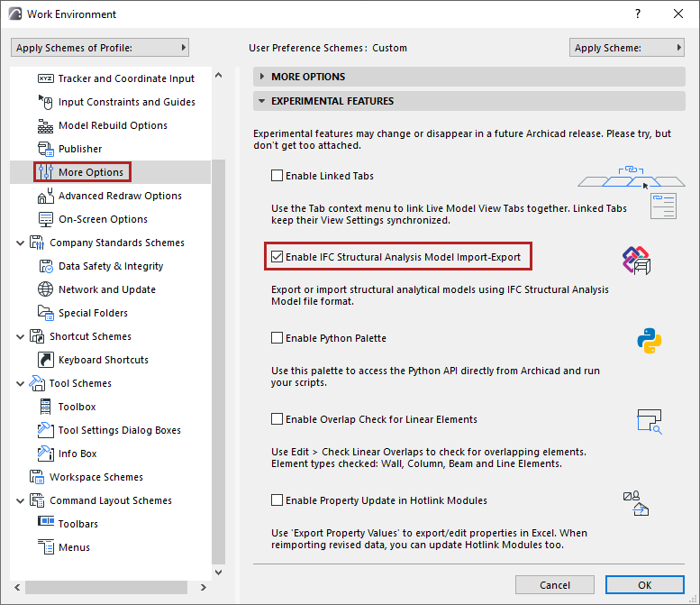
Task: Click the Company Standards Schemes icon
Action: [x=37, y=243]
